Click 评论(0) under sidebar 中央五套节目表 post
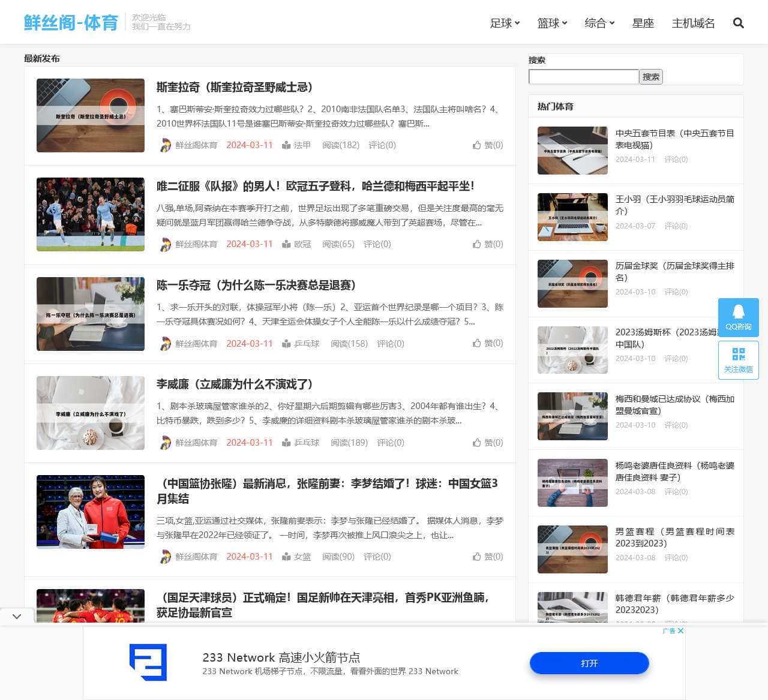 point(676,160)
